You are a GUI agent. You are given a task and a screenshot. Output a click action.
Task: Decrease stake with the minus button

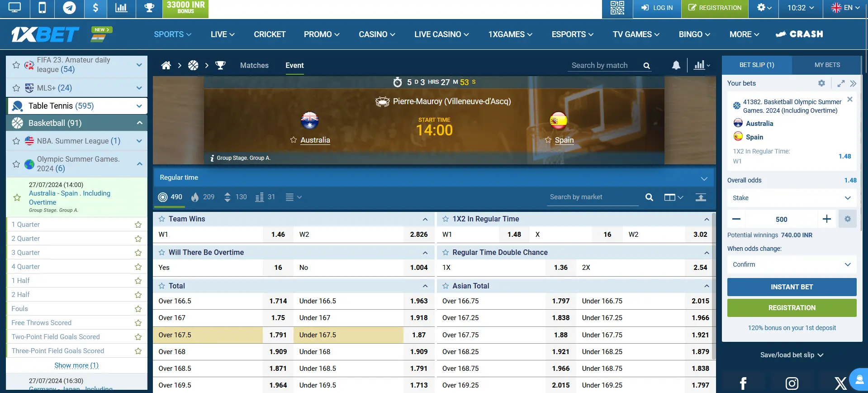click(x=736, y=219)
